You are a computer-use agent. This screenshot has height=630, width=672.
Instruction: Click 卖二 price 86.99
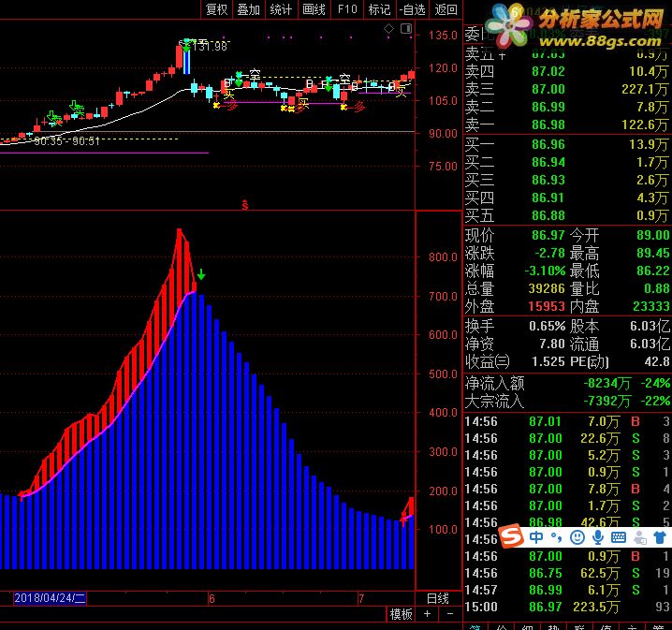(x=548, y=107)
